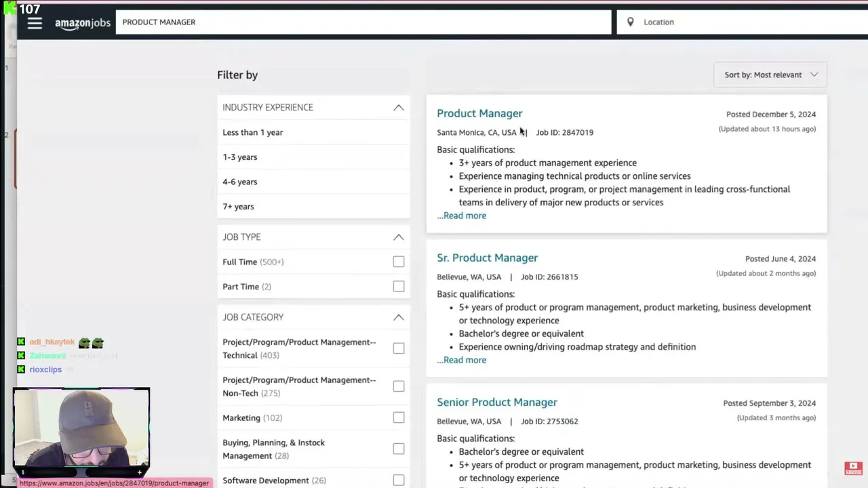
Task: Collapse the Job Type filter section
Action: coord(399,237)
